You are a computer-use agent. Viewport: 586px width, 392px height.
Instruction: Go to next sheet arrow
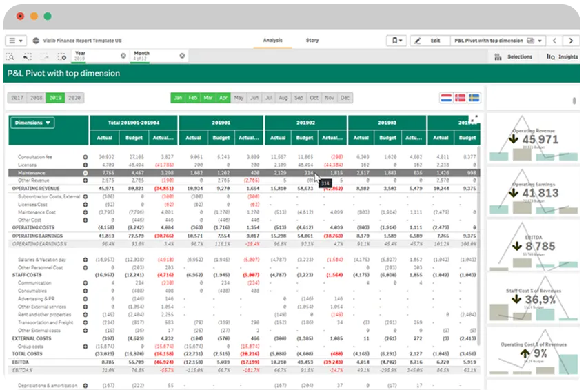tap(572, 41)
